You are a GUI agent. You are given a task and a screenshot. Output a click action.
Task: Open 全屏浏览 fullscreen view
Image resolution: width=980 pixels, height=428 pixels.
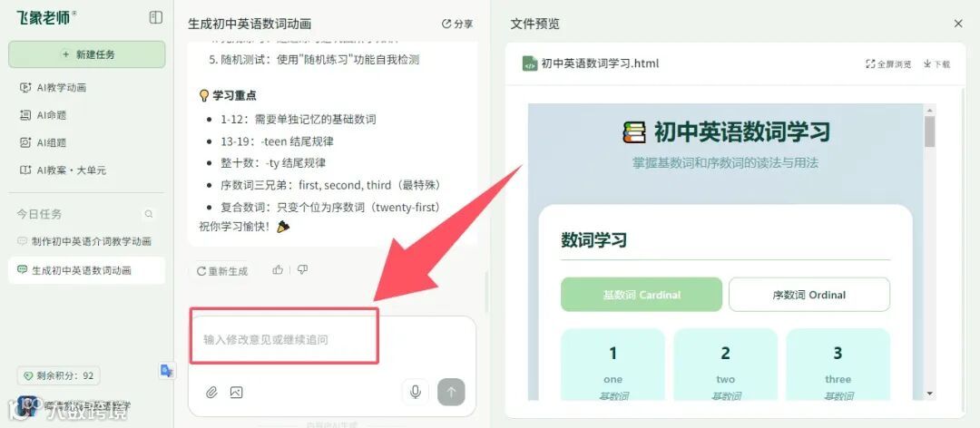point(888,63)
